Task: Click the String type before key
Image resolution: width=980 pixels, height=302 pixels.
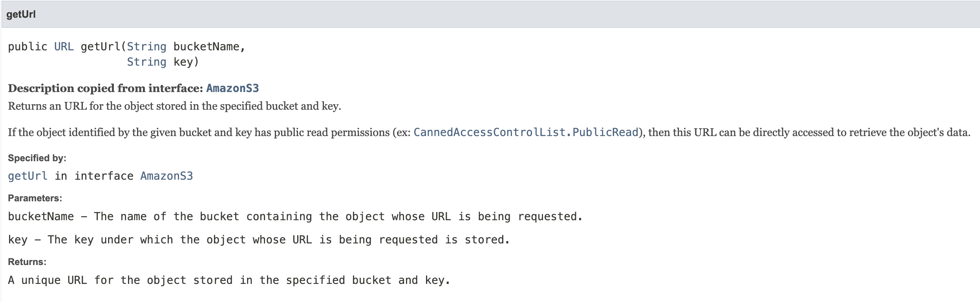Action: click(146, 62)
